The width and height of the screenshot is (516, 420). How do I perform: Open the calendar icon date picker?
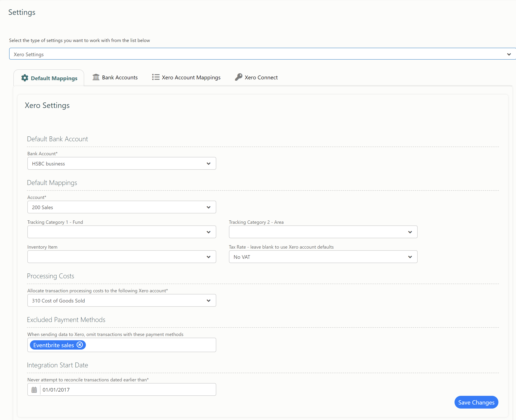(x=34, y=390)
